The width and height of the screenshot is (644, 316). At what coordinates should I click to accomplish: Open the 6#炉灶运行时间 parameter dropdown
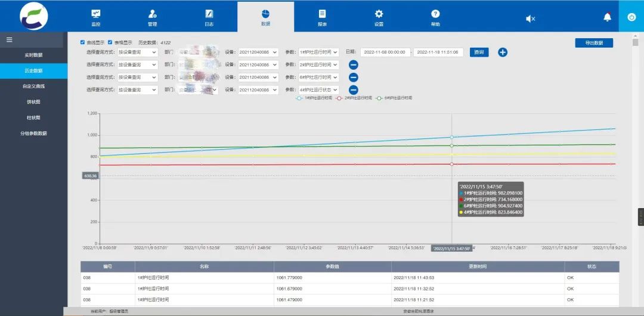coord(318,78)
